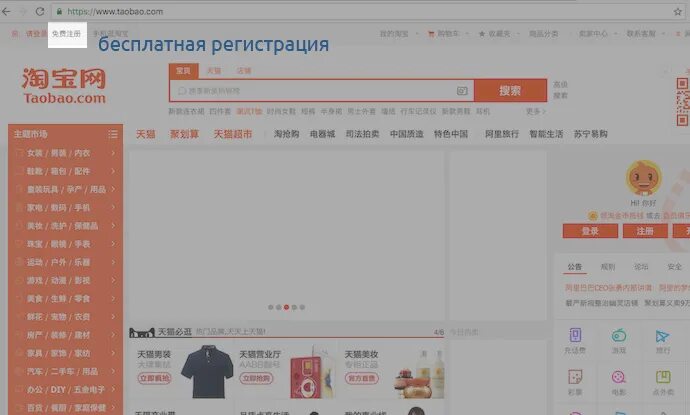Expand the 办公 / DIY / 五金电子 category arrow

click(x=113, y=389)
